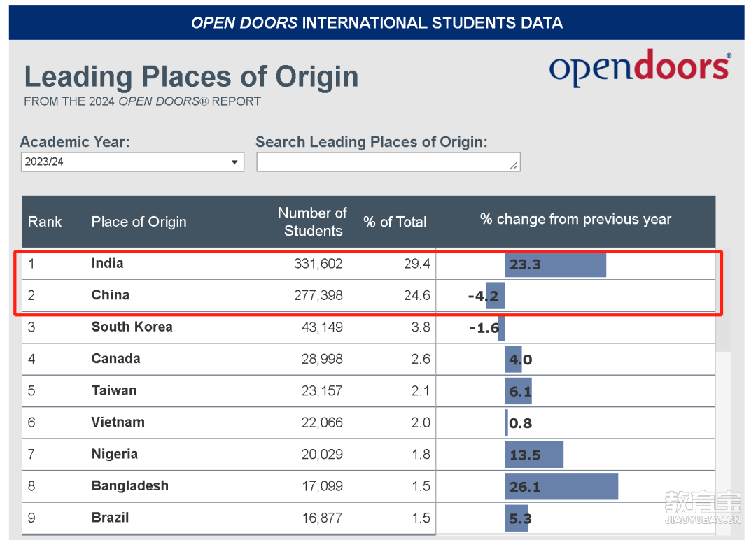Click Taiwan's student count 23,157
The image size is (756, 540).
pos(322,391)
